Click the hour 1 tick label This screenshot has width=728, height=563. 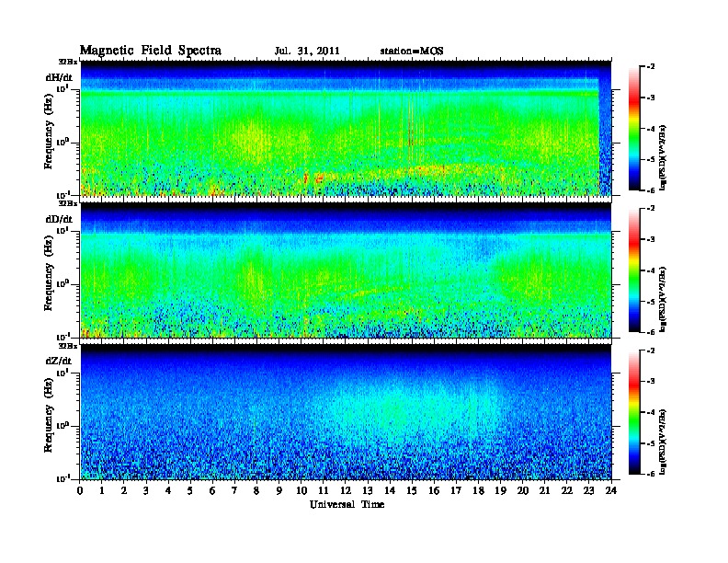102,490
